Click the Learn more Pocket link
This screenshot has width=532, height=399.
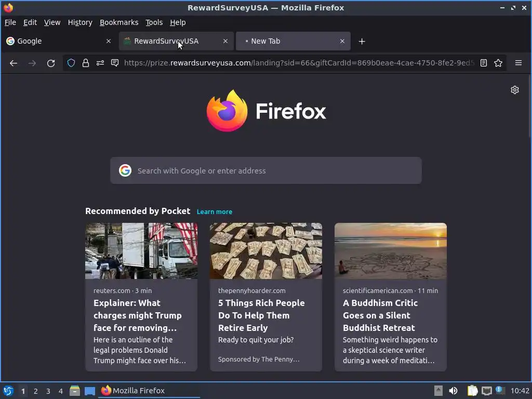(215, 212)
